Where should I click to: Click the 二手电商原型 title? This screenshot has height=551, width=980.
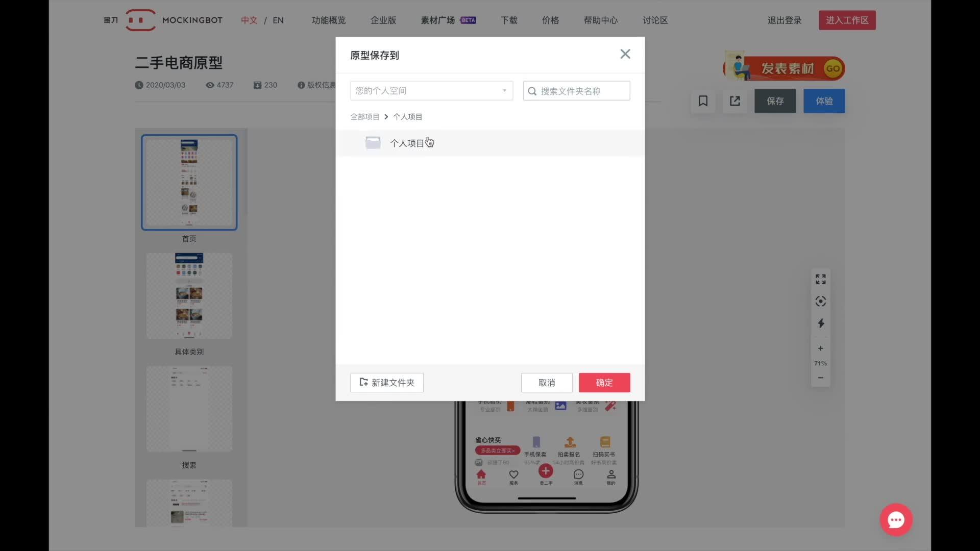click(179, 63)
